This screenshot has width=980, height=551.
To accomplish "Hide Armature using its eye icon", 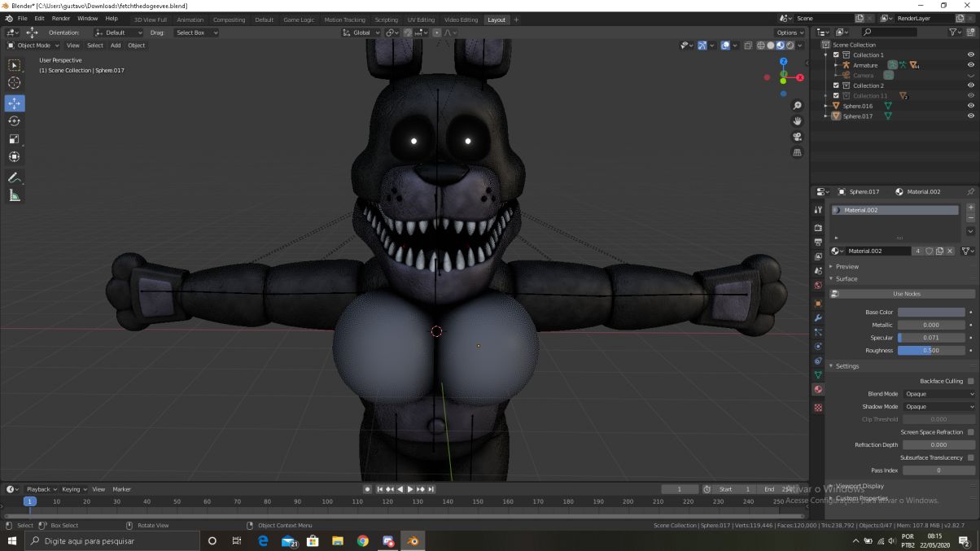I will coord(970,65).
